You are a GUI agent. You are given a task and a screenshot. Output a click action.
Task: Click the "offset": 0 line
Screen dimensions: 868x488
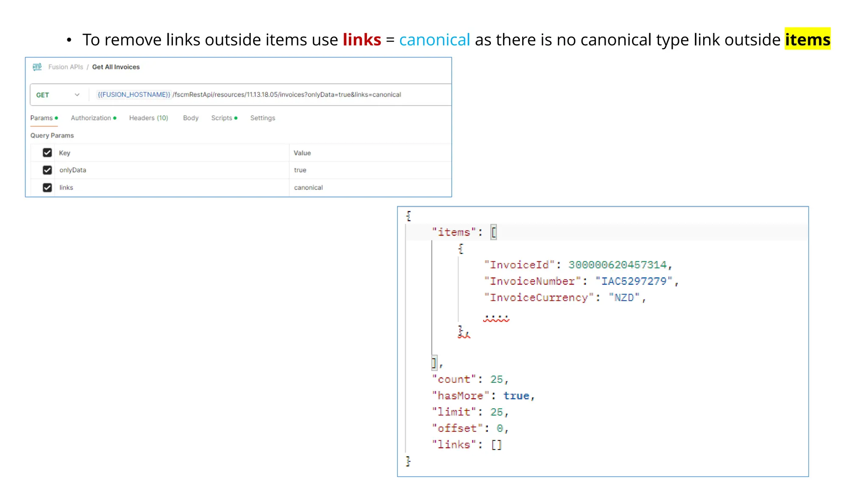470,428
